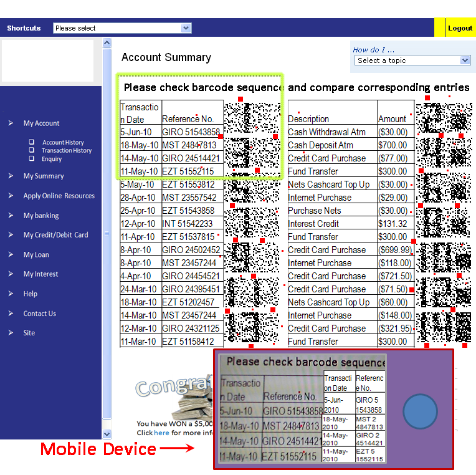Click amount '$700.00' cell
The image size is (476, 475).
(x=396, y=145)
